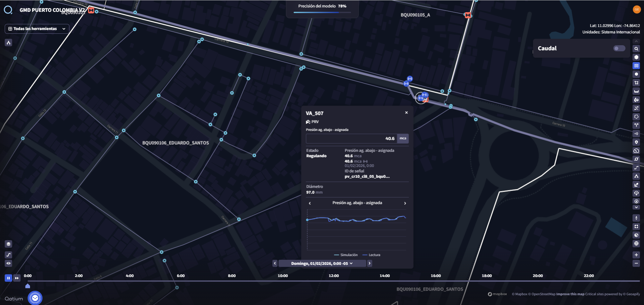This screenshot has height=305, width=644.
Task: Close the VA_507 details panel
Action: pos(406,113)
